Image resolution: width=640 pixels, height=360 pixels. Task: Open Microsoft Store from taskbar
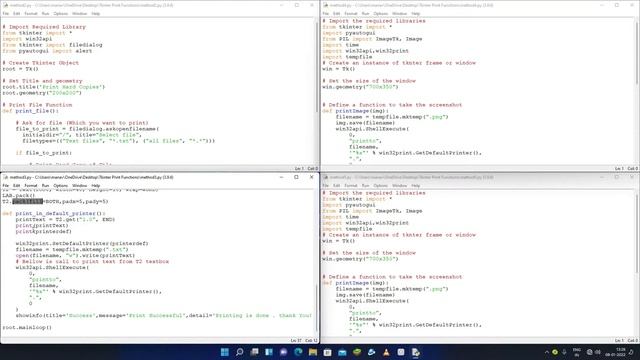327,352
